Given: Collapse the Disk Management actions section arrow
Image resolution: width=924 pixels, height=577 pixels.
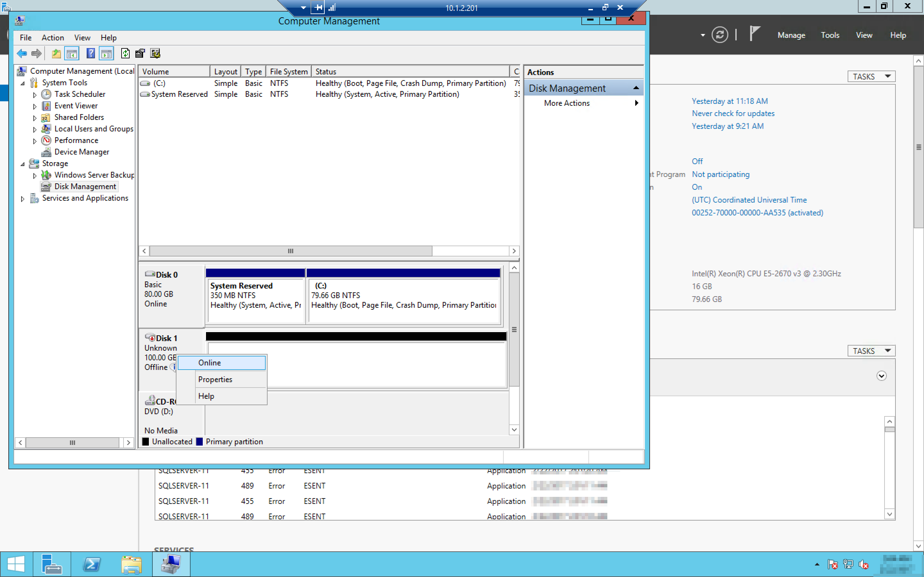Looking at the screenshot, I should pos(636,88).
